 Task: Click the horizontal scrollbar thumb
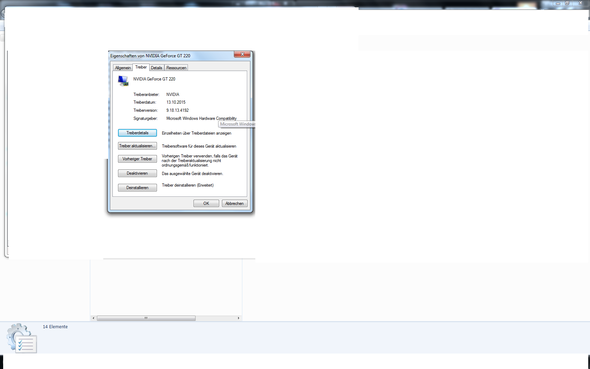146,318
